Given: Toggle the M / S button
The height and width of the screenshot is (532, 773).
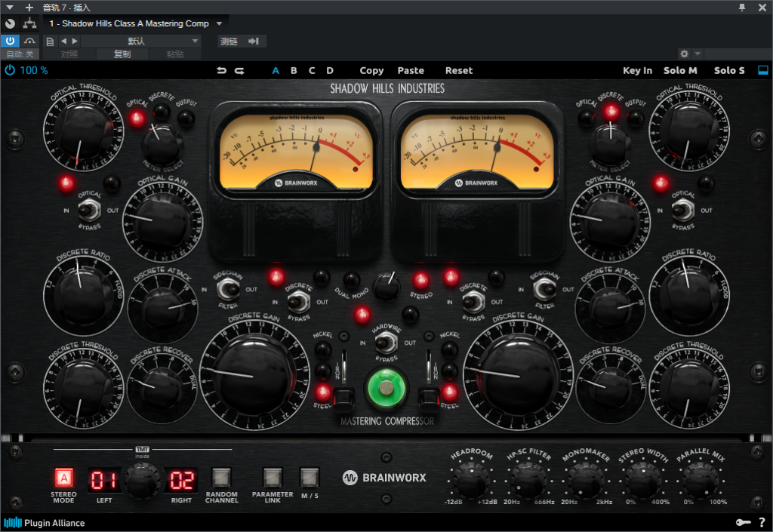Looking at the screenshot, I should (310, 478).
